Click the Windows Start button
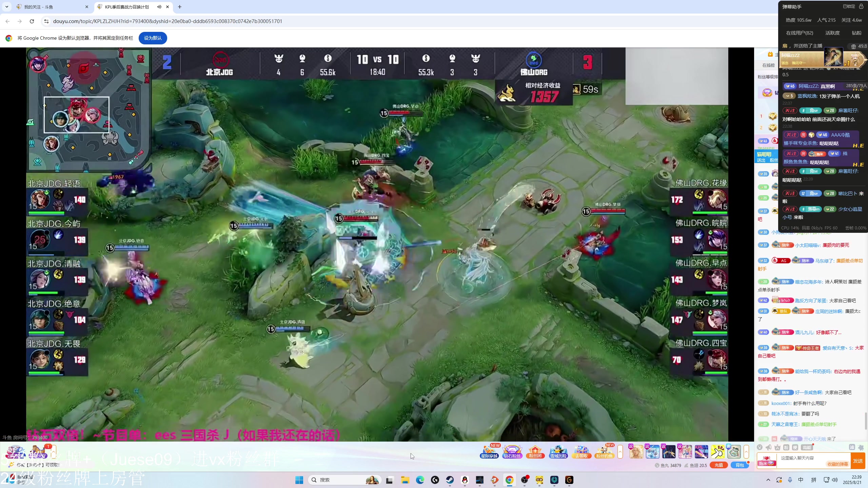 point(299,480)
